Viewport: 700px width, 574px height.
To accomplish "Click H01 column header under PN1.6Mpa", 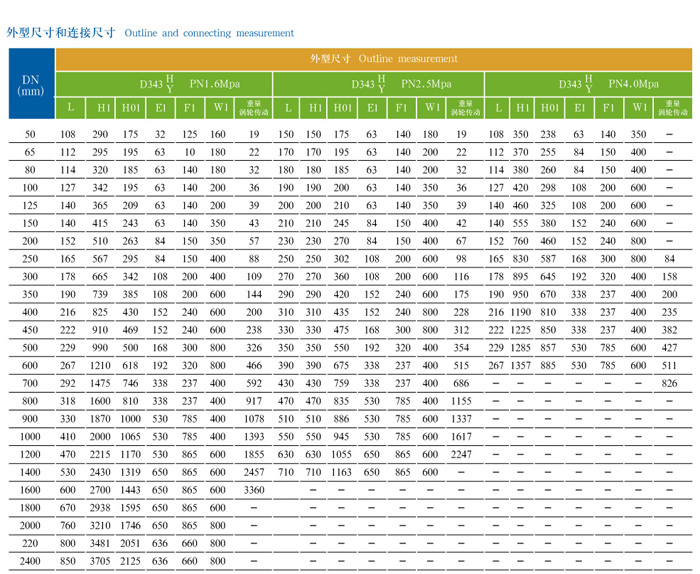I will click(131, 108).
